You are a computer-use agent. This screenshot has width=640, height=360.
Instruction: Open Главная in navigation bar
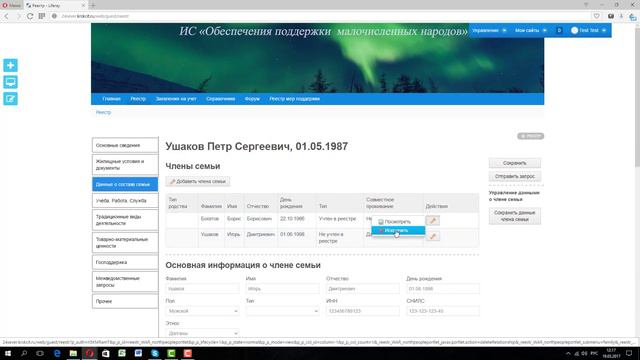111,99
